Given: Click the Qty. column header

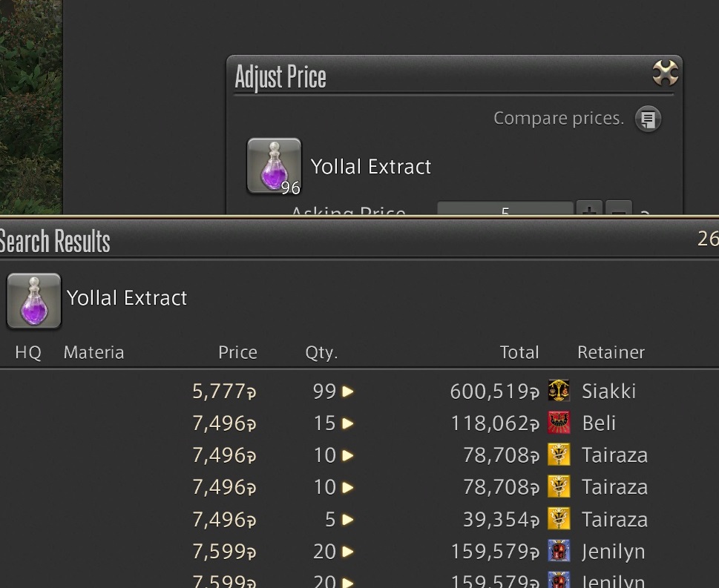Looking at the screenshot, I should [x=321, y=352].
